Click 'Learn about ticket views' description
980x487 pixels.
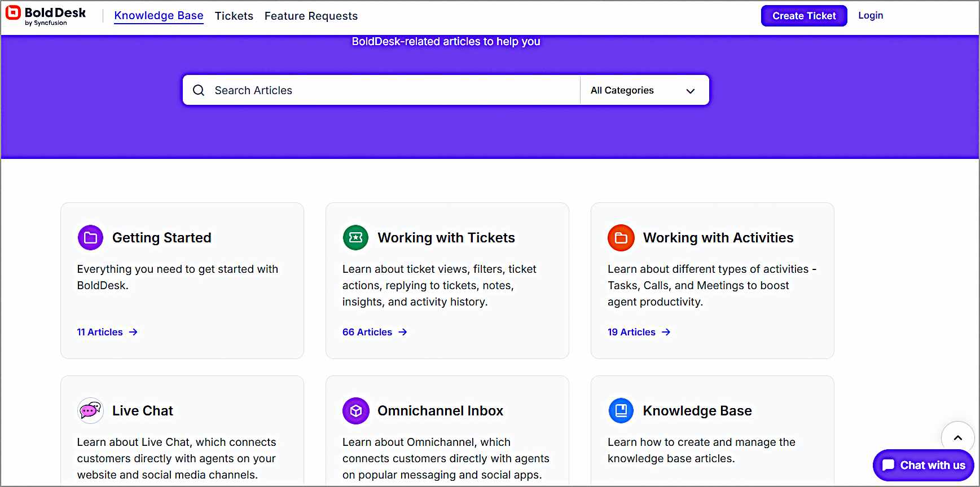440,285
